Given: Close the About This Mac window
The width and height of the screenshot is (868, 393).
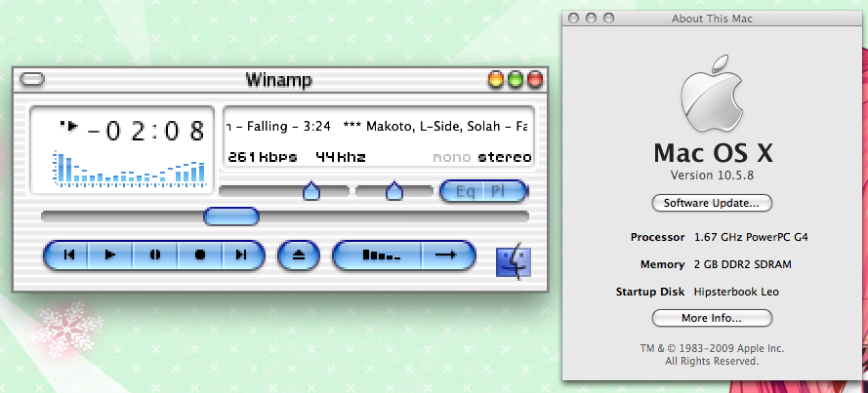Looking at the screenshot, I should pos(573,19).
